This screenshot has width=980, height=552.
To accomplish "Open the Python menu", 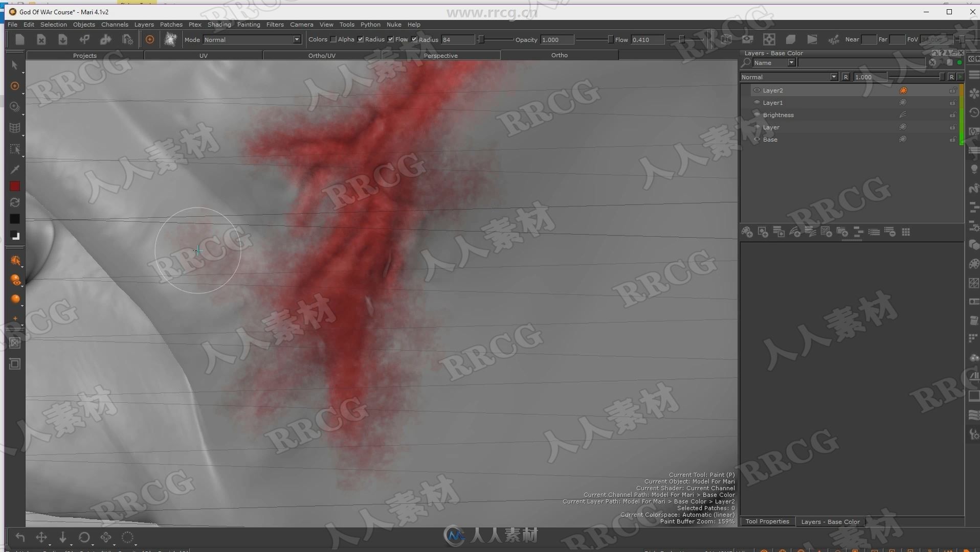I will coord(370,25).
